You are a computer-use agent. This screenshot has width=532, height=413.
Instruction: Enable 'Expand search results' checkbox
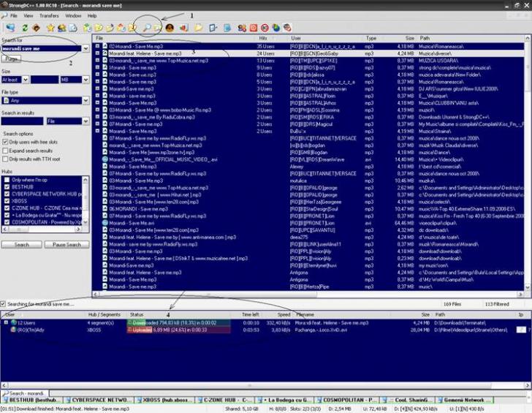pos(6,150)
